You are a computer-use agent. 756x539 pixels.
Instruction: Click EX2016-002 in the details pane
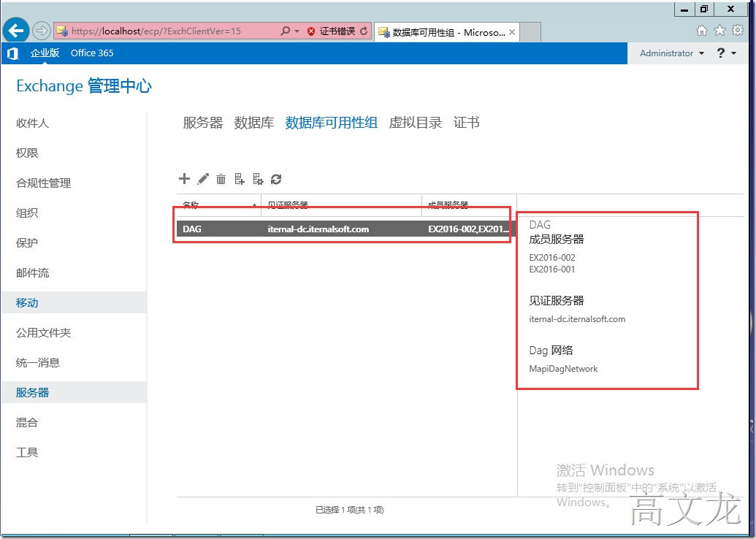pos(552,257)
